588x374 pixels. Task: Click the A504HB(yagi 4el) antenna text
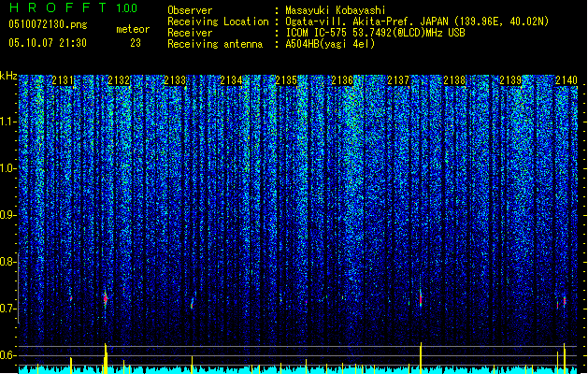330,44
